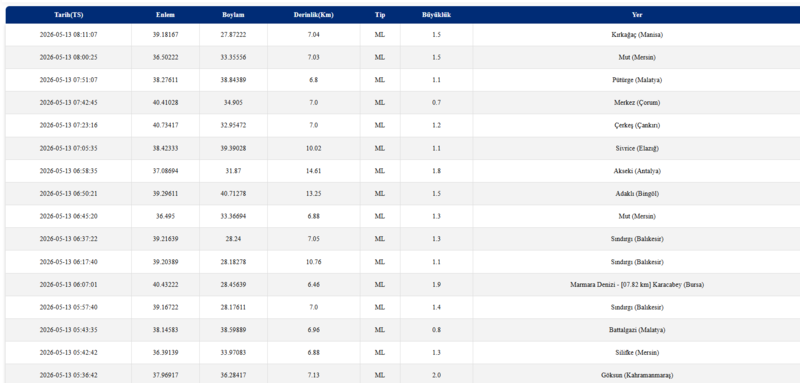This screenshot has width=800, height=383.
Task: Select the timestamp 2026-05-13 07:05:35
Action: tap(68, 148)
